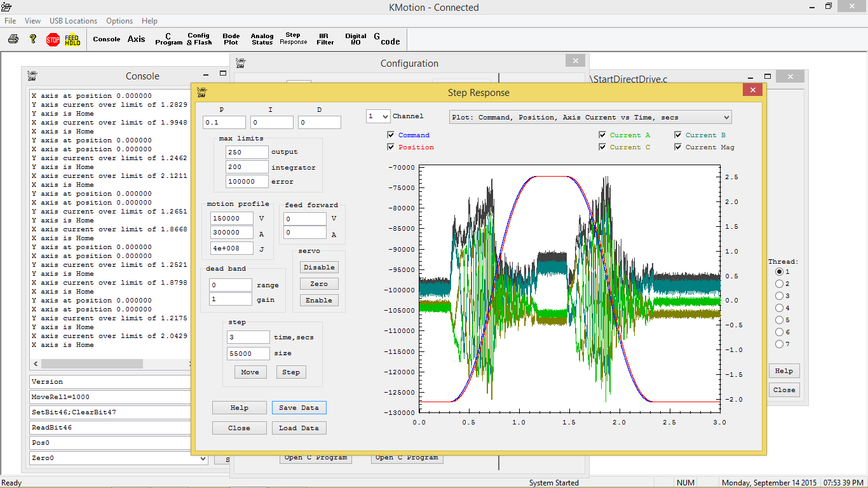Open the USB Locations menu
Screen dimensions: 868x488
click(x=74, y=21)
